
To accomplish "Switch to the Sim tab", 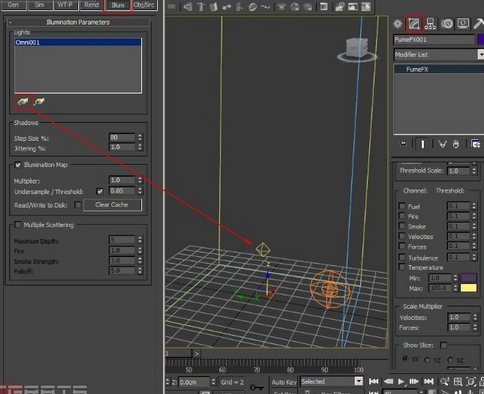I will click(x=40, y=5).
